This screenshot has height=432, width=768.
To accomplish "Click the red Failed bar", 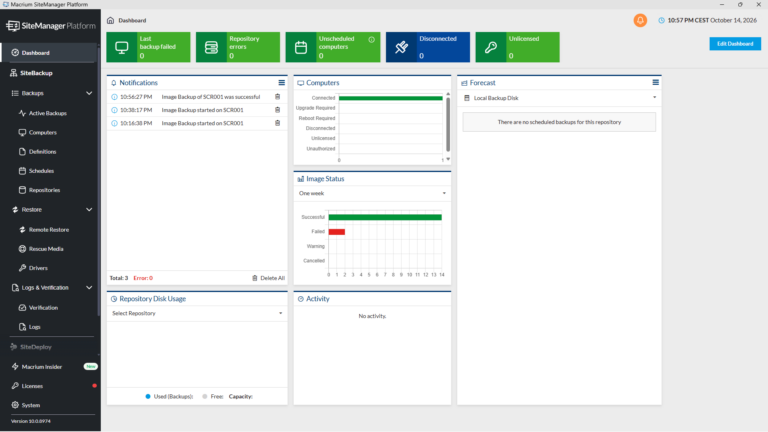I will pos(336,232).
